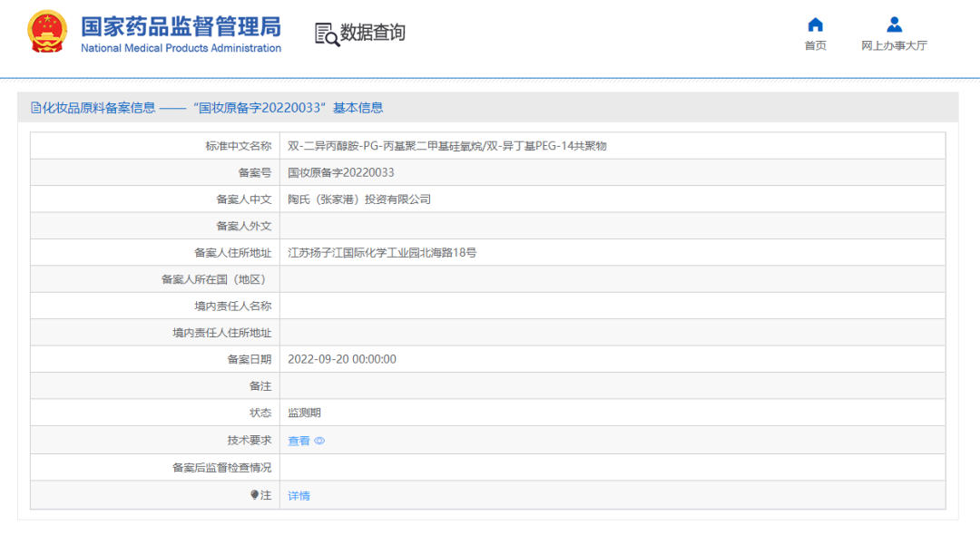Open the 首页 navigation label
This screenshot has height=535, width=980.
[x=815, y=46]
